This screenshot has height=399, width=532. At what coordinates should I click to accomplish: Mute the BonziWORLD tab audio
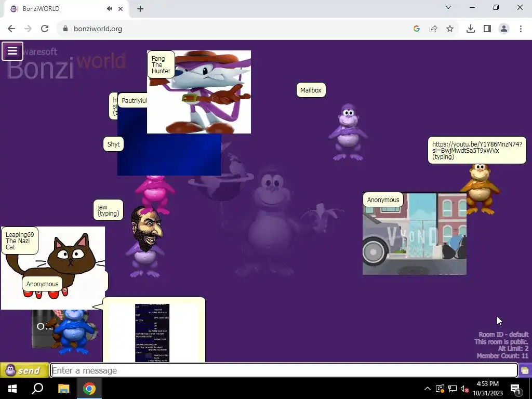pos(109,9)
